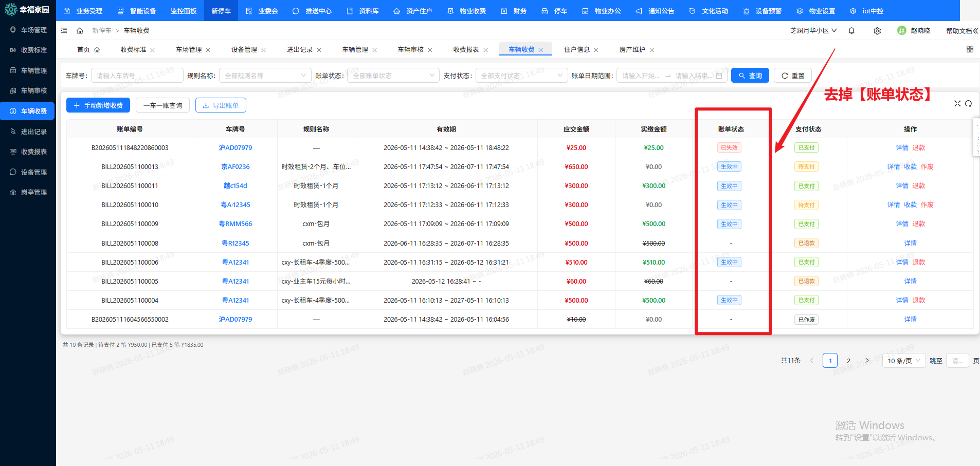
Task: Click the sidebar collapse hamburger icon
Action: click(64, 31)
